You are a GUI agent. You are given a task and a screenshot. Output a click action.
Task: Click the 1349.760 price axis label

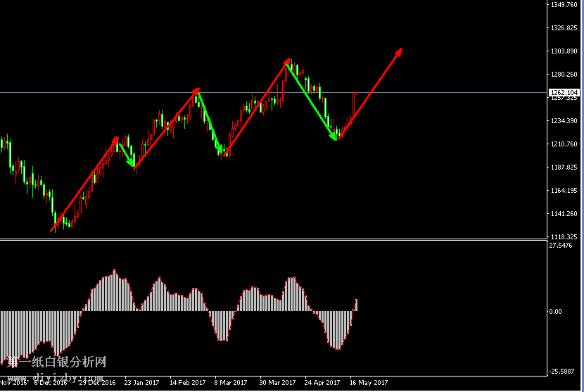pos(564,5)
